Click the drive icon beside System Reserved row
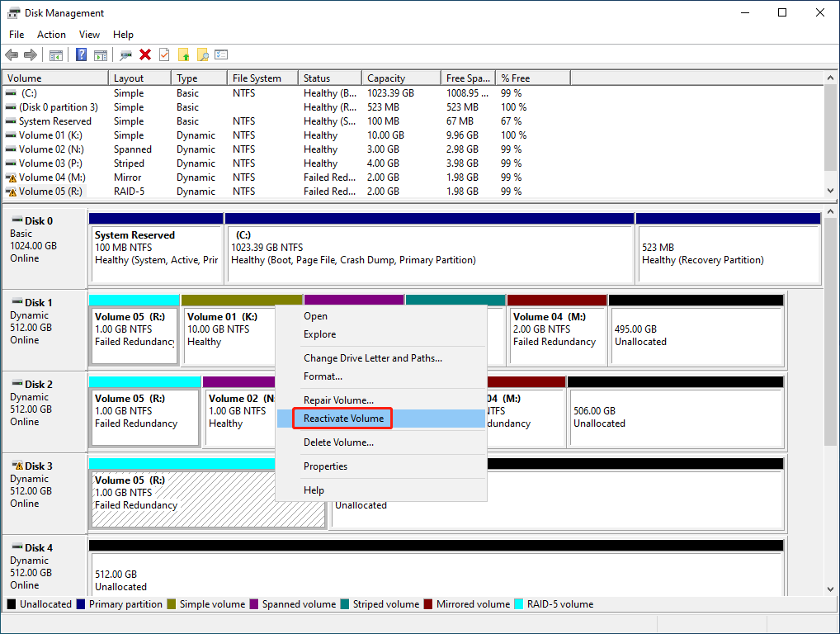Viewport: 840px width, 634px height. pos(11,121)
